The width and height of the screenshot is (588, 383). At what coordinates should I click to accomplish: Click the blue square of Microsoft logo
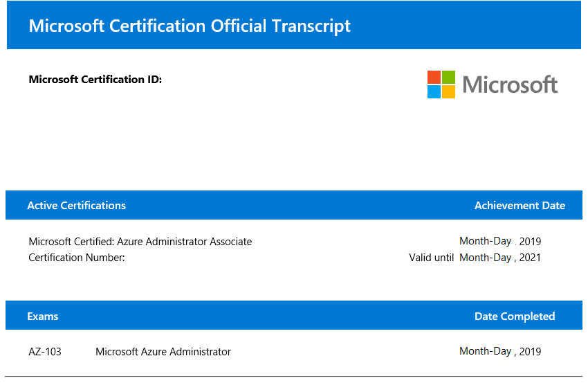click(434, 92)
